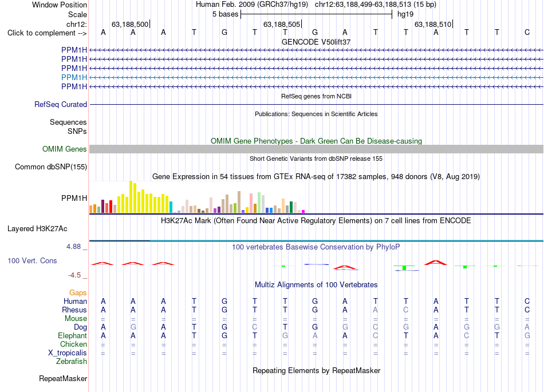Open 'Short Genetic Variants from dbSNP release 155'
544x392 pixels.
[x=316, y=159]
